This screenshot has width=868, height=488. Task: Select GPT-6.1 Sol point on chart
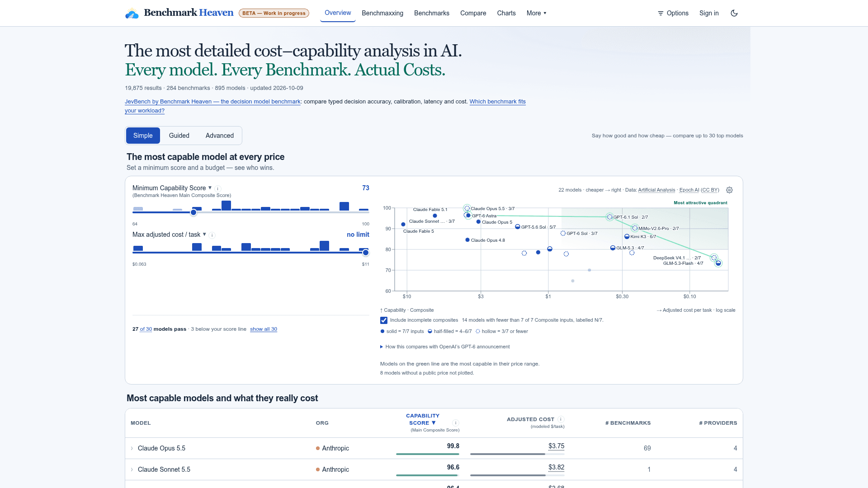609,217
